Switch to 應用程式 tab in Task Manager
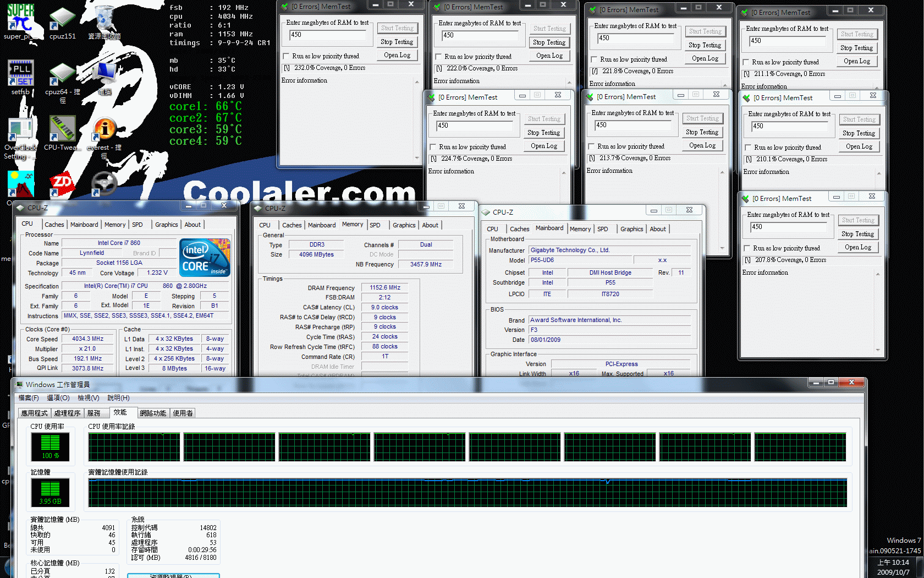This screenshot has height=578, width=924. (x=34, y=413)
